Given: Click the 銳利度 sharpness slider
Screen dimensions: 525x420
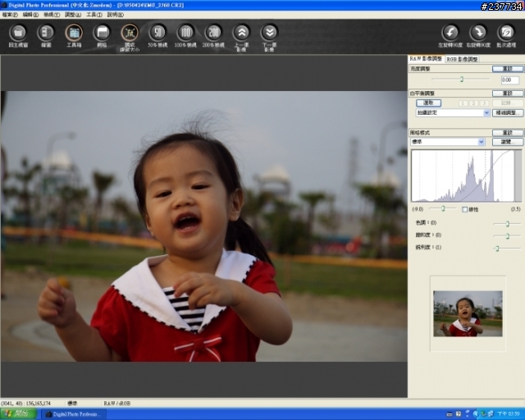Looking at the screenshot, I should point(507,249).
